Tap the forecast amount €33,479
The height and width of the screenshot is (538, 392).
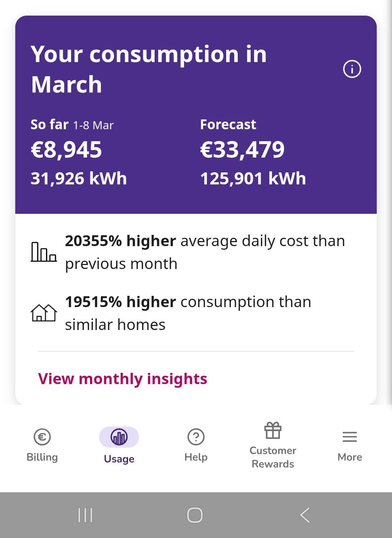click(x=242, y=150)
